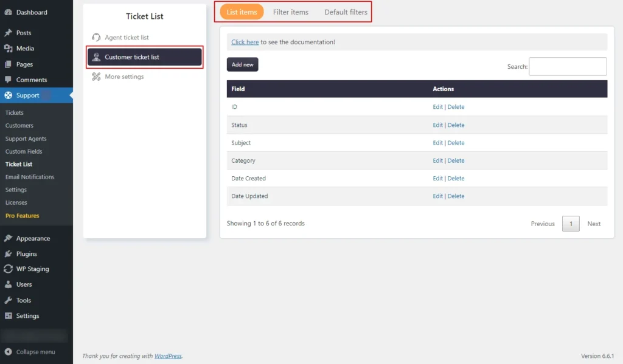Open the Default filters tab
Viewport: 623px width, 364px height.
345,12
